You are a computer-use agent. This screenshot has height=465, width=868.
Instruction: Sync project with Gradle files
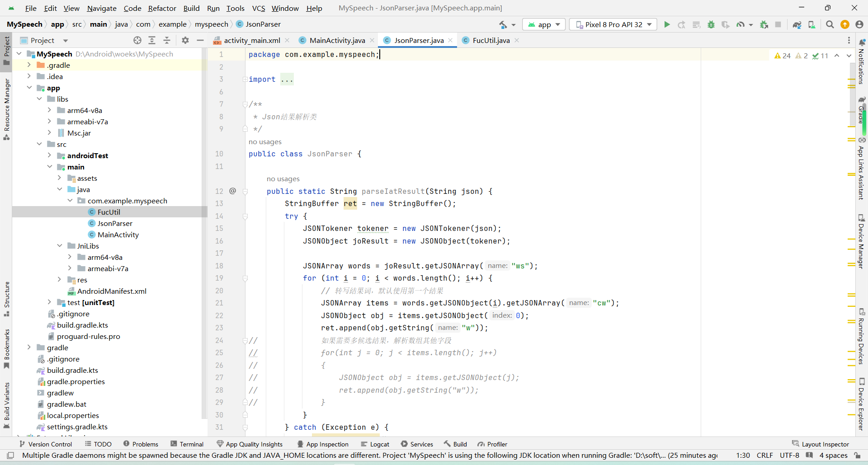tap(797, 24)
